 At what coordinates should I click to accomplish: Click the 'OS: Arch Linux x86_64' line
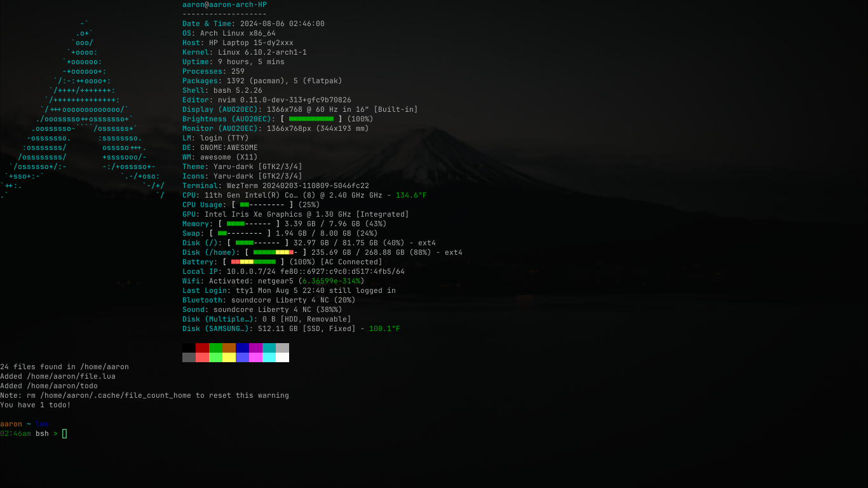tap(229, 33)
